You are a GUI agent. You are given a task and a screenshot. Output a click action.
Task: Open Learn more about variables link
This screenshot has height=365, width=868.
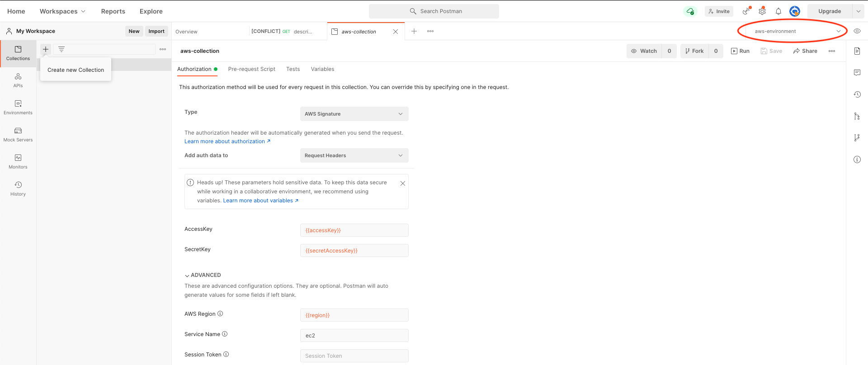[261, 201]
